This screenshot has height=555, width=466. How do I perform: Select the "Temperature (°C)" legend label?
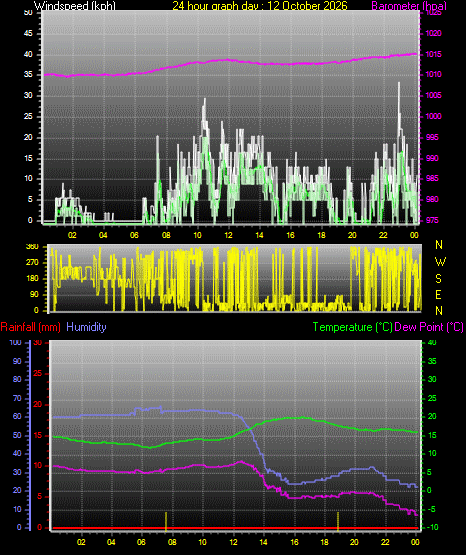click(x=352, y=327)
